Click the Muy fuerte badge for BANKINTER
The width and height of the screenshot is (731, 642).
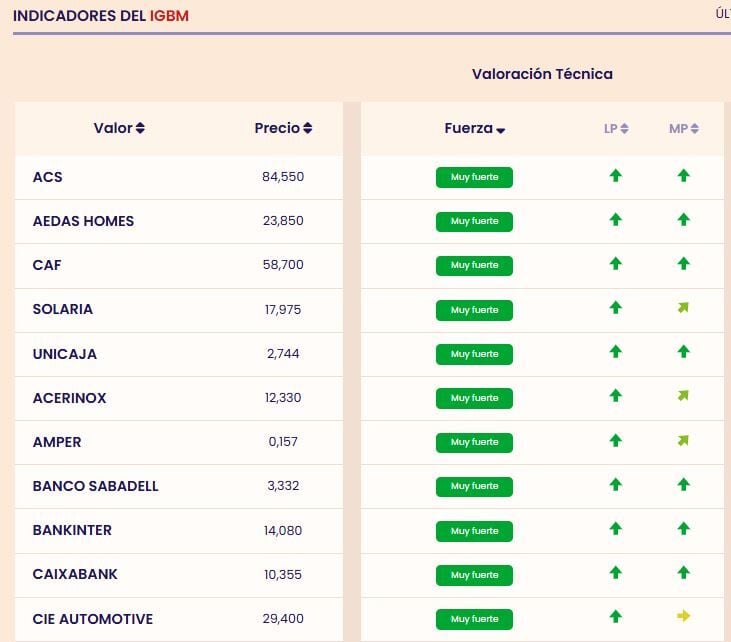474,530
